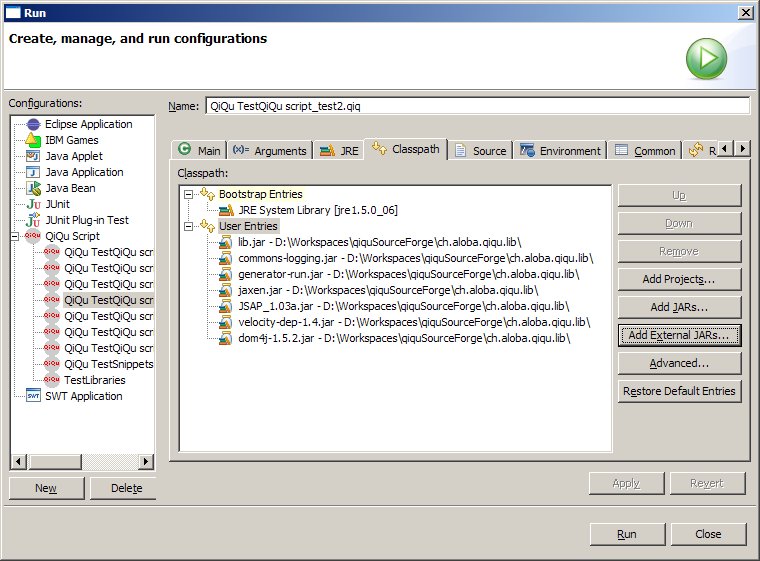Screen dimensions: 760x561
Task: Click the JUnit icon in configurations
Action: point(33,204)
